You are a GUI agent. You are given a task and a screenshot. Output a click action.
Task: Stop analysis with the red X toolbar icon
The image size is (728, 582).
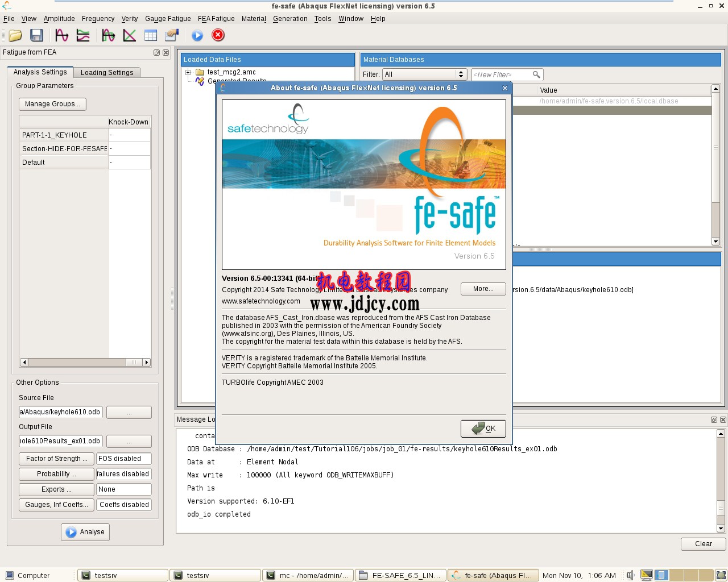point(218,35)
